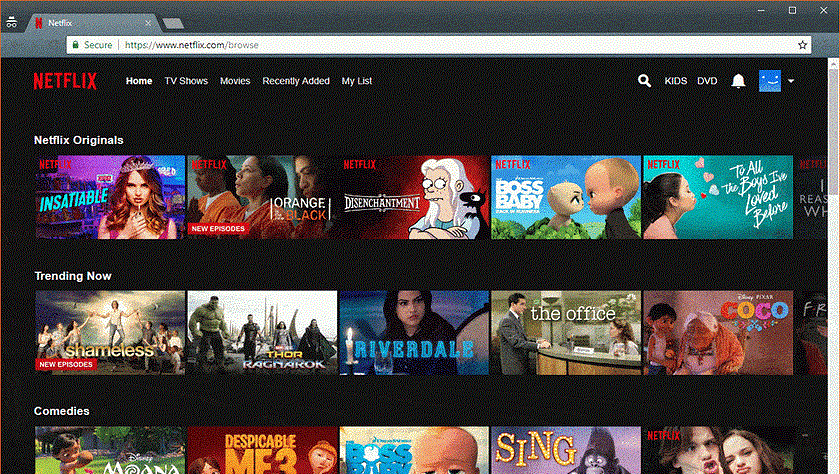
Task: Click the page's vertical scrollbar
Action: (833, 266)
